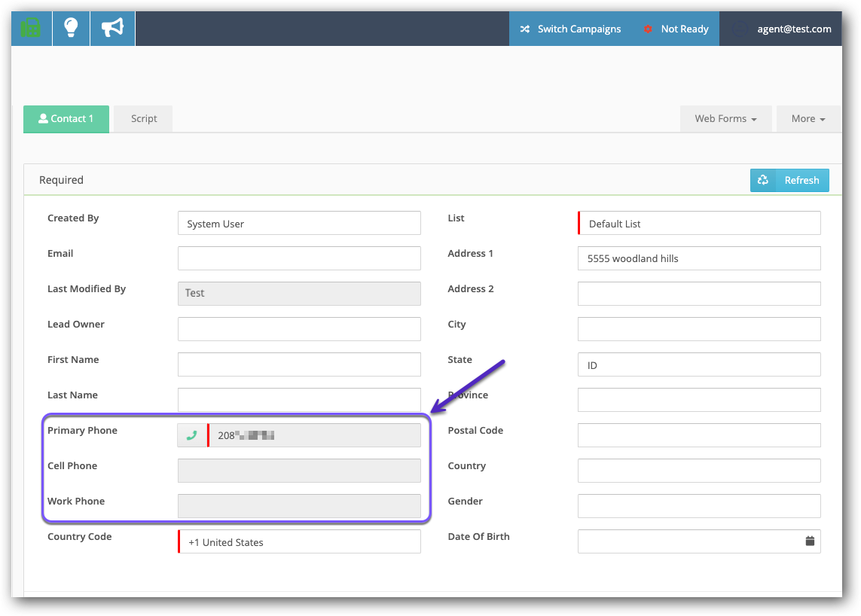Click the shuffle icon for Switch Campaigns

click(525, 29)
